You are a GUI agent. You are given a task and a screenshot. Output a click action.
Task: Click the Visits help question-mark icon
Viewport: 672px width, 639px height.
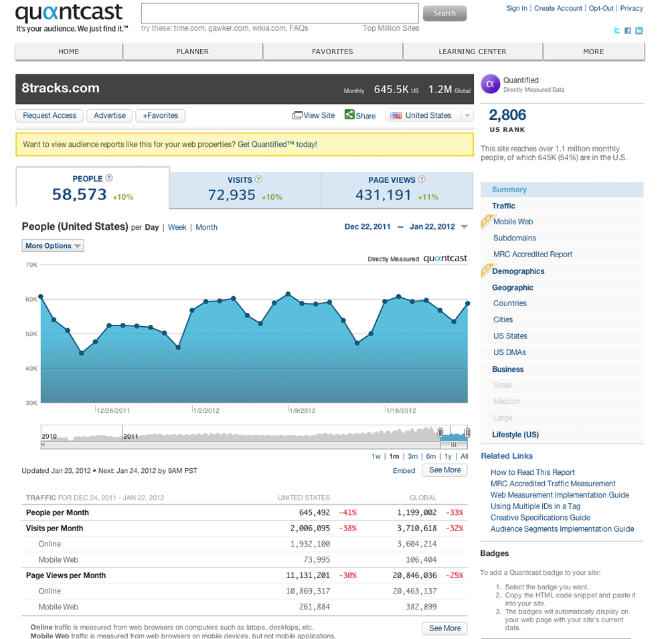tap(258, 180)
